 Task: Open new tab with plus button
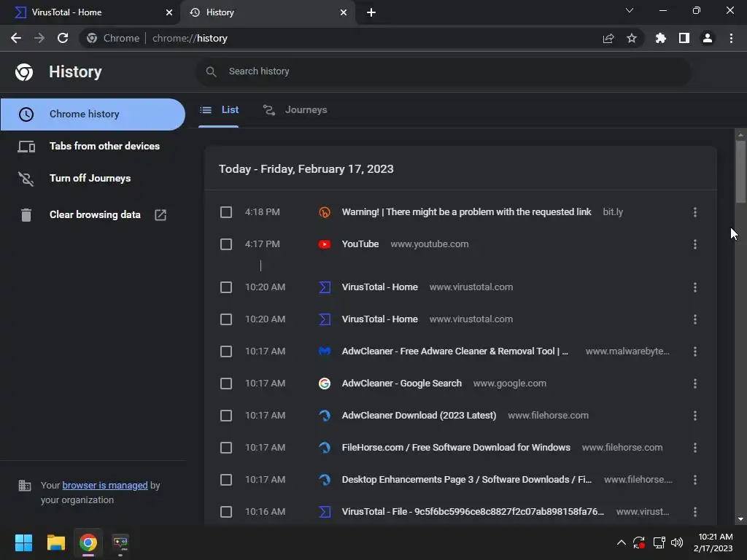pos(371,12)
